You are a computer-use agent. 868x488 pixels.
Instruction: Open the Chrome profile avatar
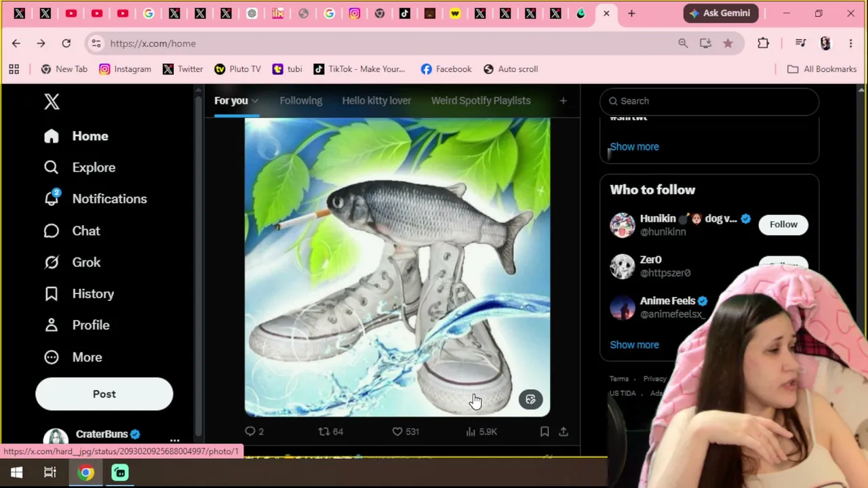[825, 43]
